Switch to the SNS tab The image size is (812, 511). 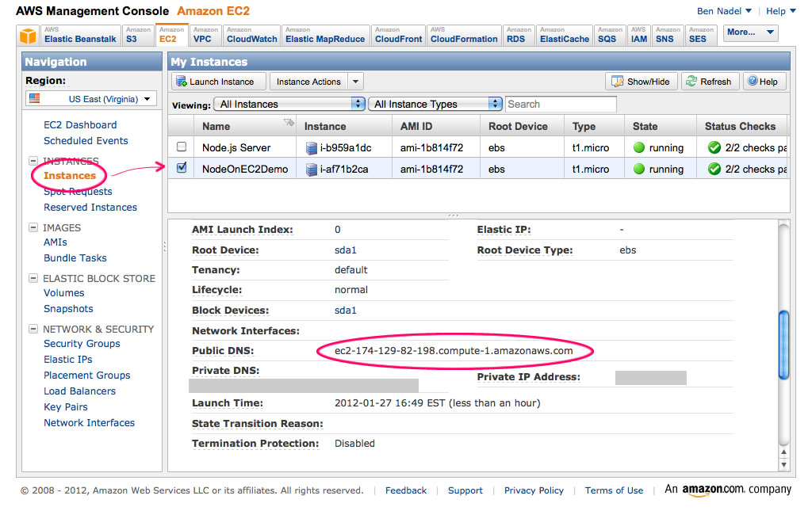tap(668, 35)
